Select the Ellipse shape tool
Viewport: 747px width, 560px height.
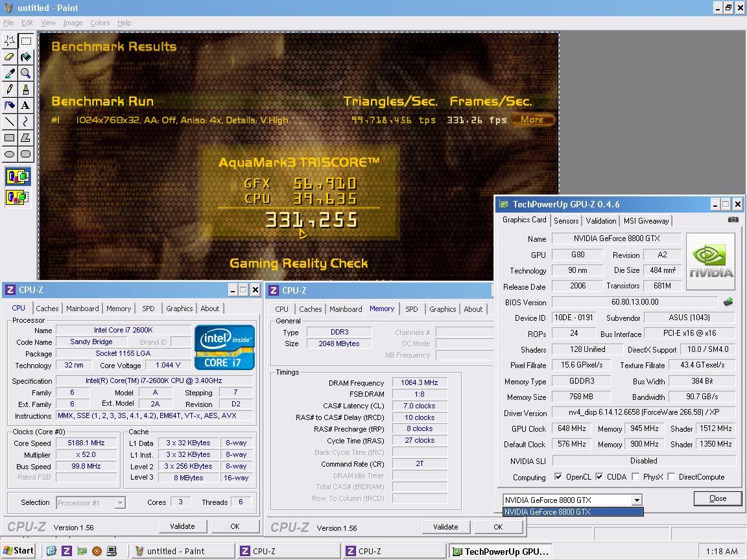click(10, 154)
